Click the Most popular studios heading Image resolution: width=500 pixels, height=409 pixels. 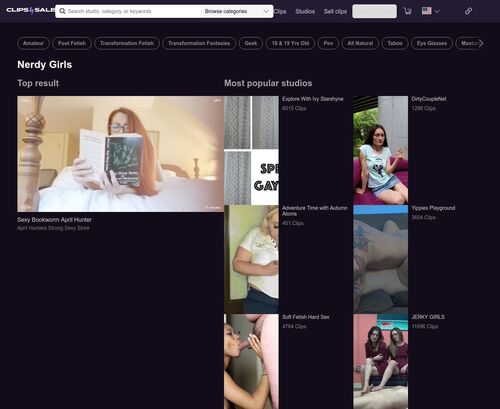coord(268,83)
